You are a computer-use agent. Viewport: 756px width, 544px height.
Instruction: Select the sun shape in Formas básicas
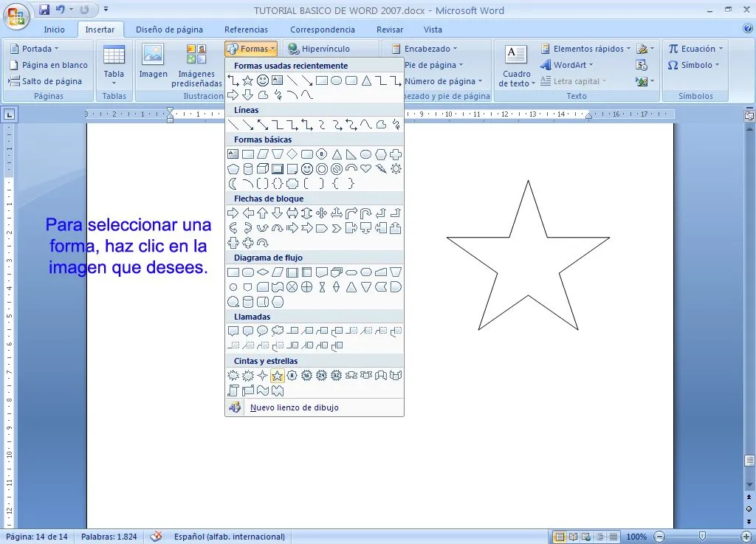pyautogui.click(x=396, y=168)
